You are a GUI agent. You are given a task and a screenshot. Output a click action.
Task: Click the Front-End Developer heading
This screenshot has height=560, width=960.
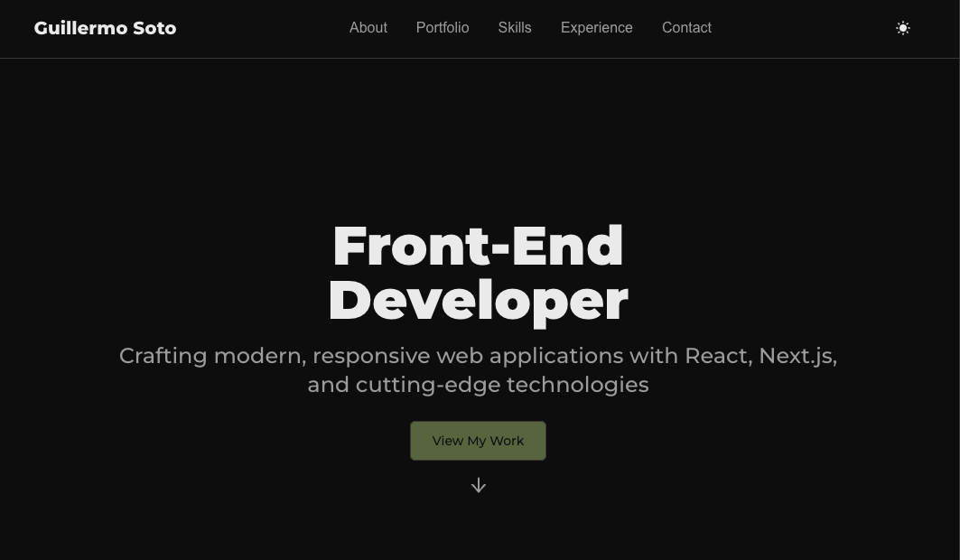click(x=479, y=271)
